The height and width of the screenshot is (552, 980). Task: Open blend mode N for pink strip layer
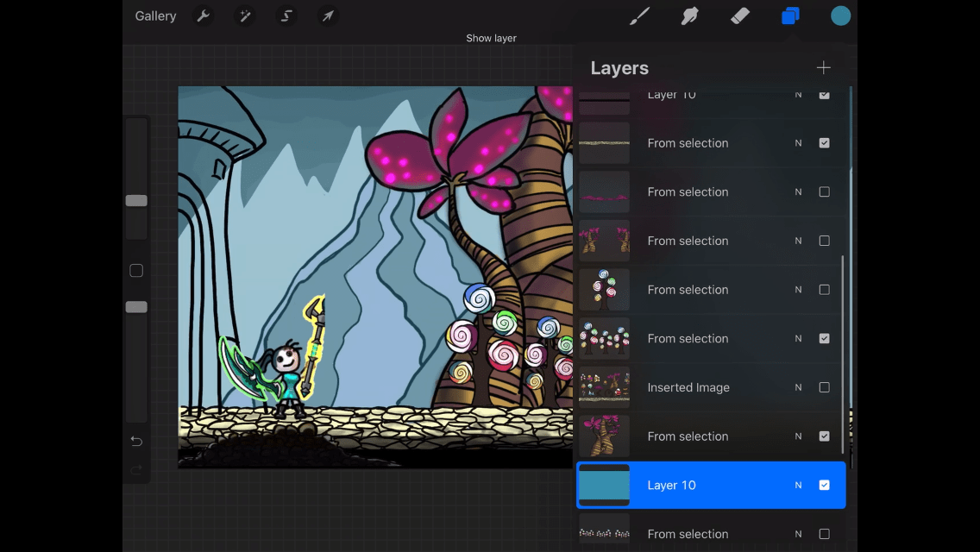pyautogui.click(x=798, y=192)
